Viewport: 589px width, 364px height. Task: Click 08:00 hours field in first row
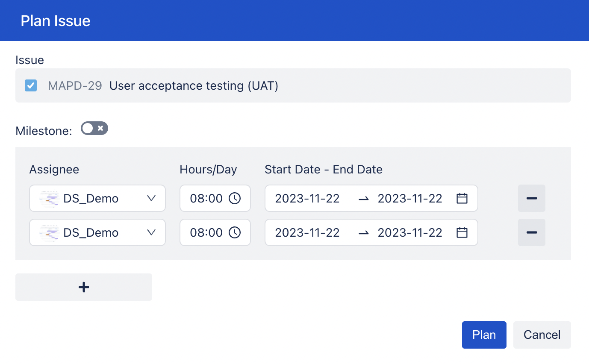(x=215, y=198)
